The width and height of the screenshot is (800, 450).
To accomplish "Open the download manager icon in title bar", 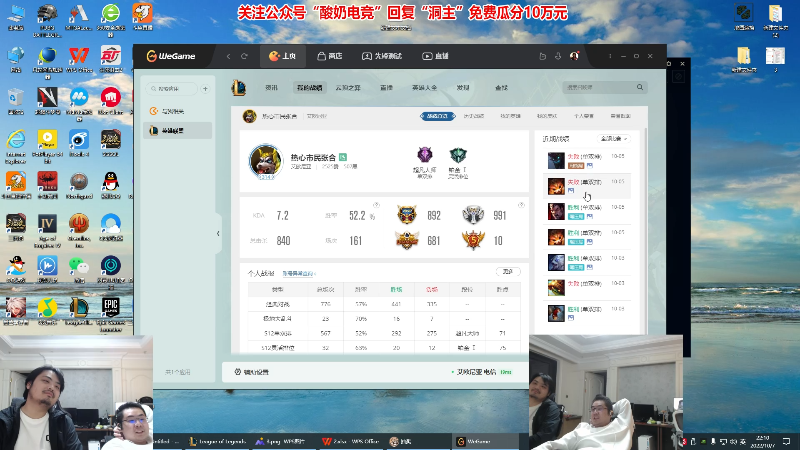I will point(558,56).
